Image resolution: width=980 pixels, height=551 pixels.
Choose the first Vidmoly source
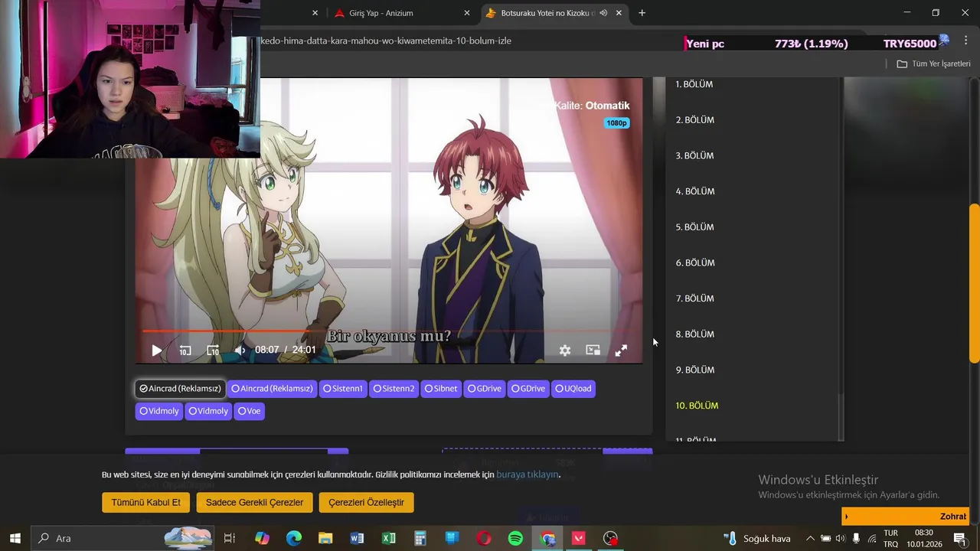pos(159,411)
